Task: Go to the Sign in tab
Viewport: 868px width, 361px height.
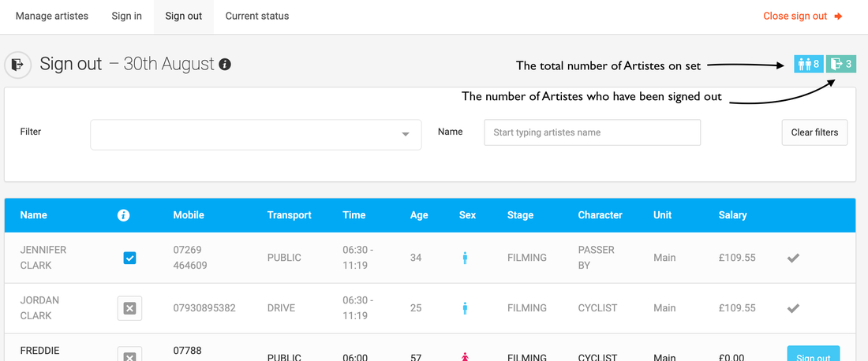Action: (127, 17)
